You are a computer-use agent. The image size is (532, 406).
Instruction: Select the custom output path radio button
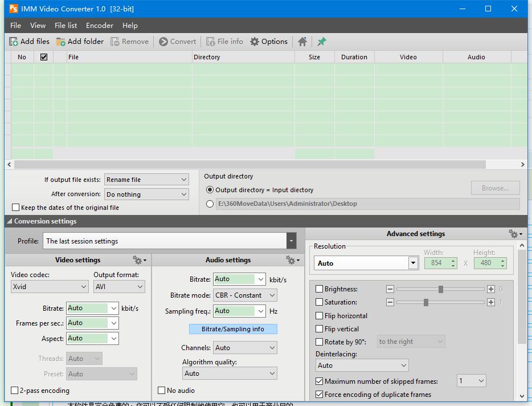[210, 204]
